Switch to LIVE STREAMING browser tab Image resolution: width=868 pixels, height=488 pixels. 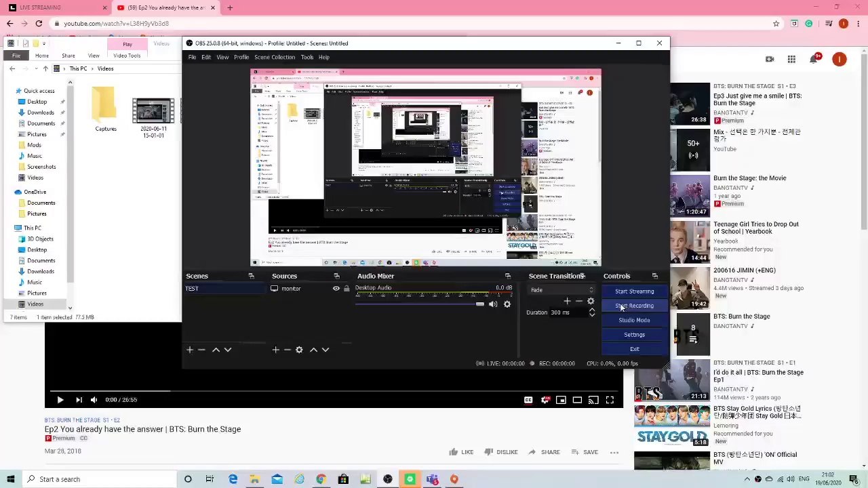pos(56,7)
